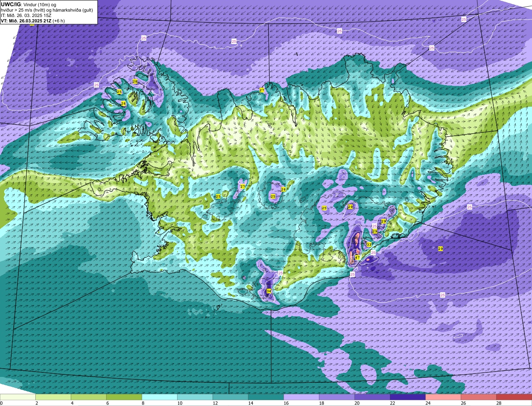Select the 18–20 m/s medium purple scale swatch

(337, 397)
